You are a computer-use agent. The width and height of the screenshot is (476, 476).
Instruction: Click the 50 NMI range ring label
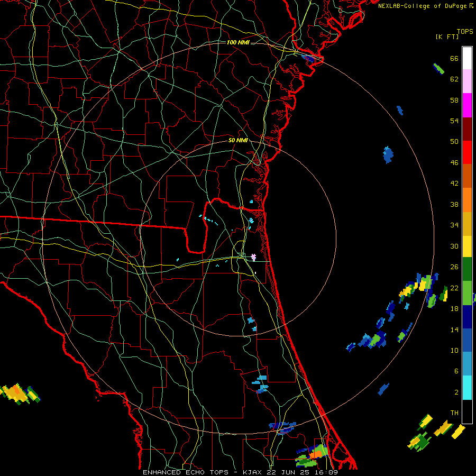238,140
